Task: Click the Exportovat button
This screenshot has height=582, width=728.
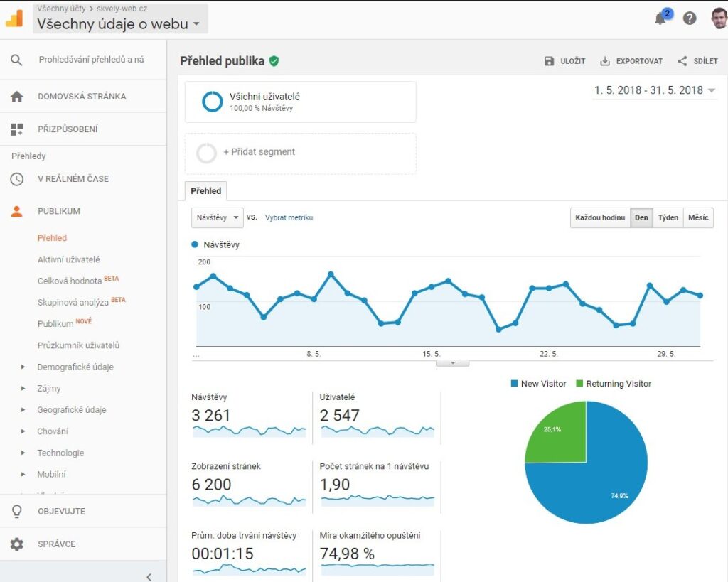Action: tap(631, 61)
